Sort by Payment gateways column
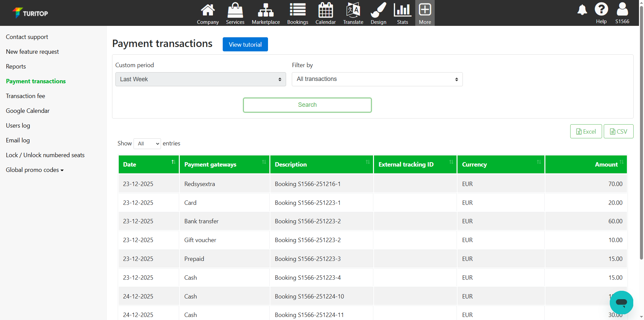644x320 pixels. coord(224,164)
